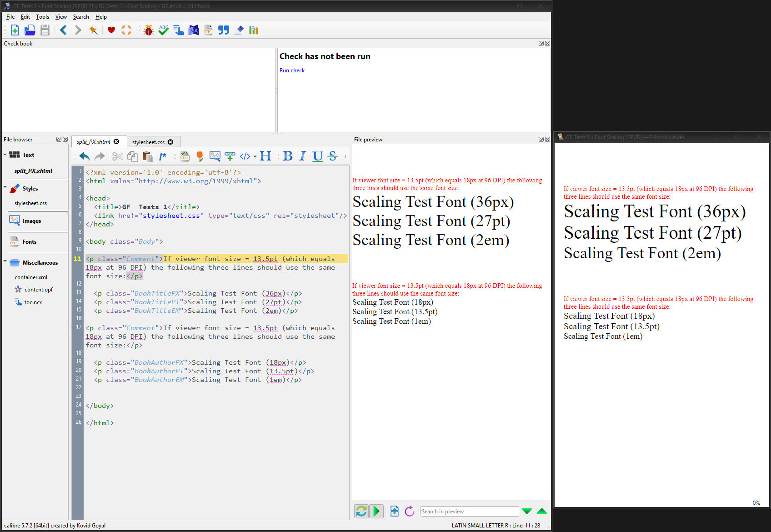Open the ABC spell check tool

(164, 30)
